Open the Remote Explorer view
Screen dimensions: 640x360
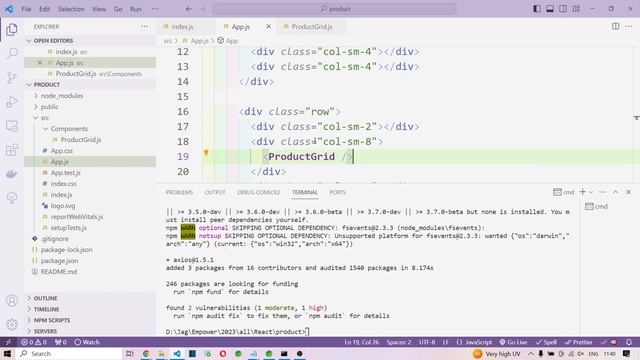coord(12,126)
